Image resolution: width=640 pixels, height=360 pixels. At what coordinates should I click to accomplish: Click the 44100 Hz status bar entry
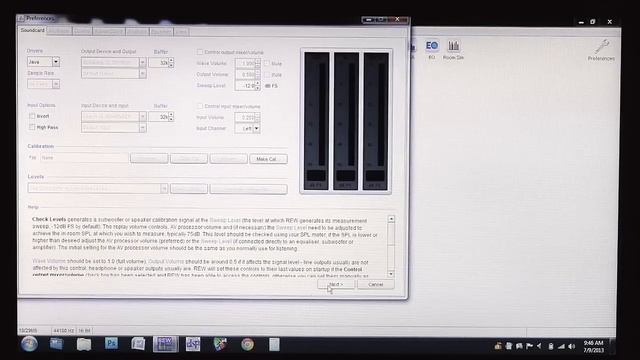(63, 330)
